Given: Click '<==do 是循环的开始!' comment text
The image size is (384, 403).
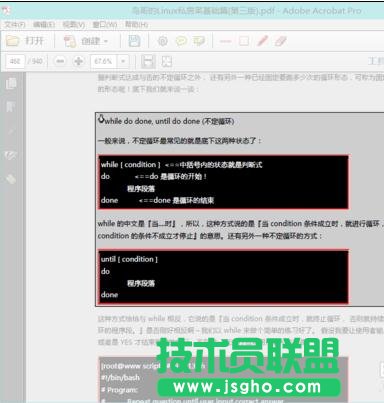Looking at the screenshot, I should click(x=171, y=176).
